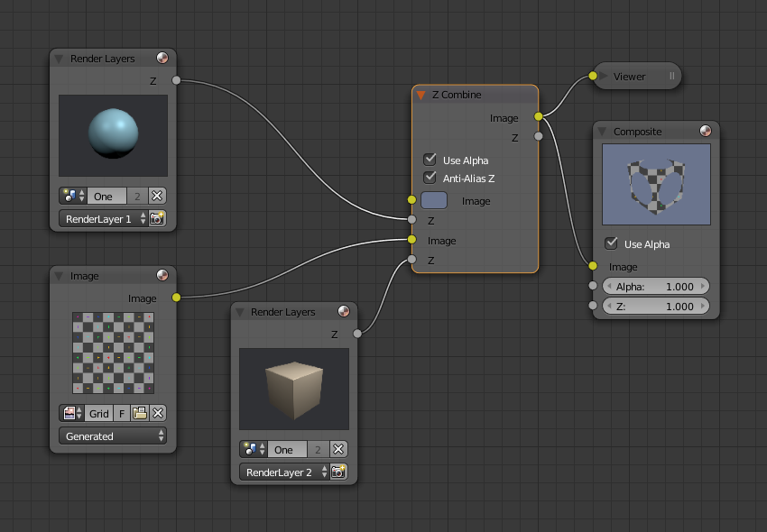Click the render camera icon beside RenderLayer 1

pos(157,218)
